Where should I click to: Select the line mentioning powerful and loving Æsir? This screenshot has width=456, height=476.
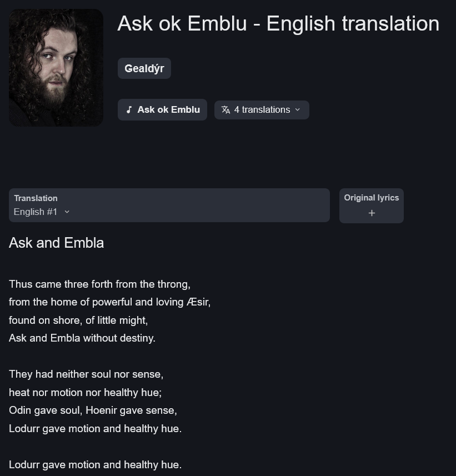(109, 302)
